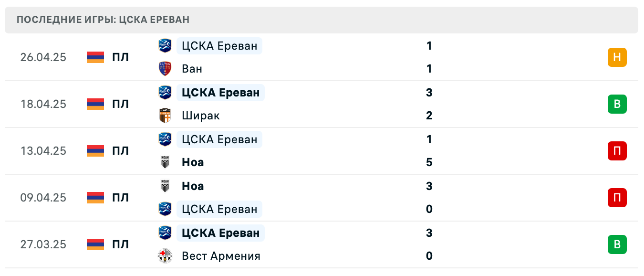
Task: Click the ЦСКА Ереван club crest in first match
Action: pyautogui.click(x=166, y=46)
